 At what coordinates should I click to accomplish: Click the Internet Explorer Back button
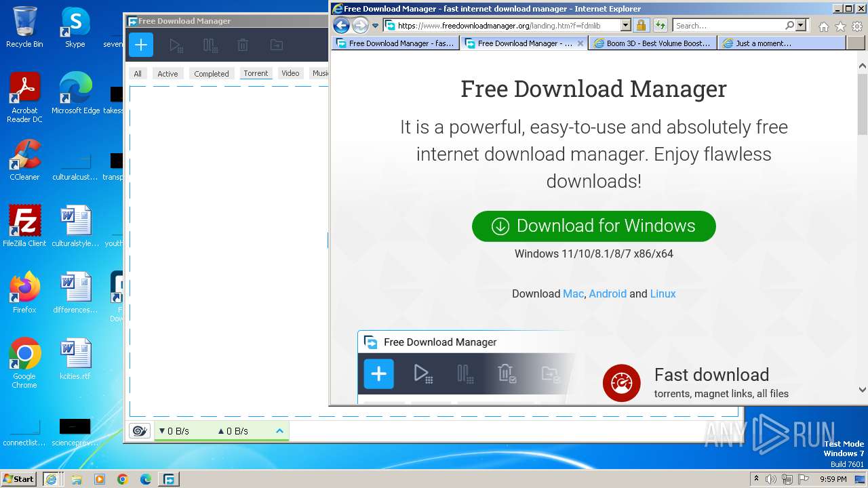[341, 26]
